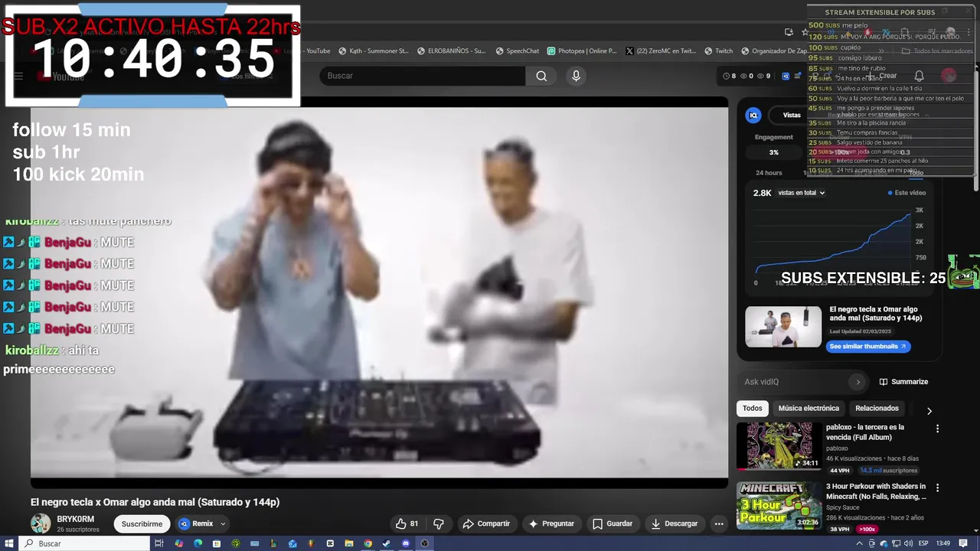
Task: Submit Ask vidIQ arrow button
Action: [857, 381]
